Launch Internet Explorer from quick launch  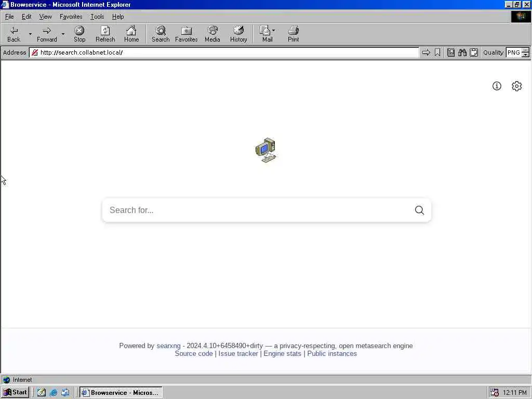click(x=54, y=393)
